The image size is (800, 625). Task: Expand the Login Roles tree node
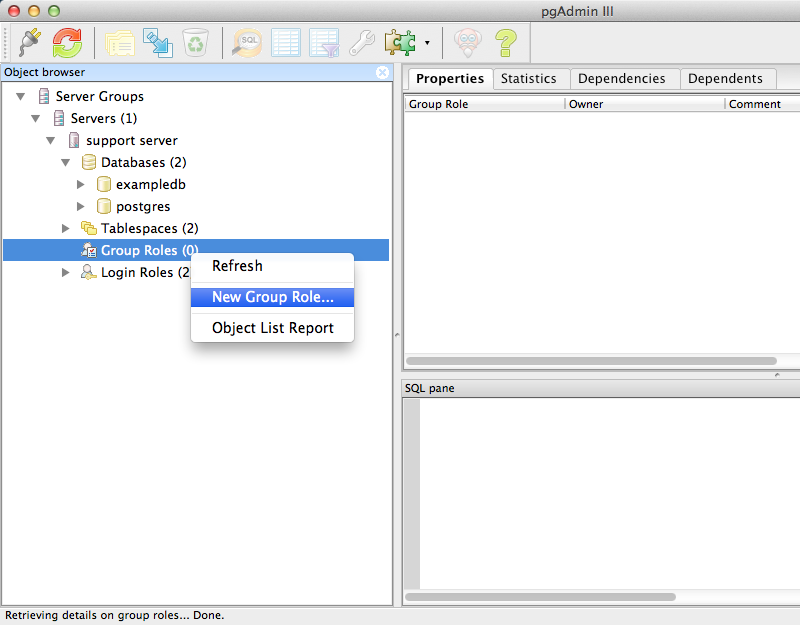[x=66, y=272]
